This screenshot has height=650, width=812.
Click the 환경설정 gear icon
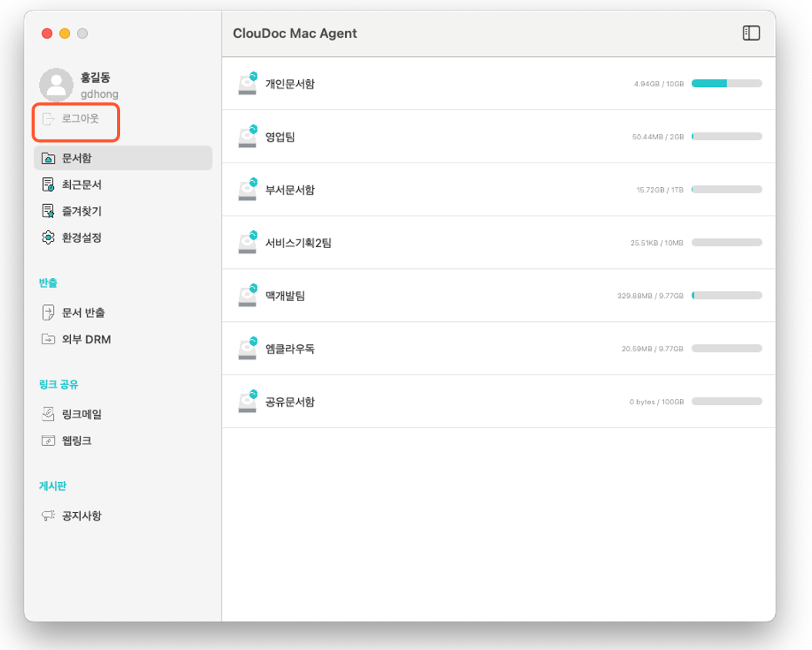coord(49,237)
